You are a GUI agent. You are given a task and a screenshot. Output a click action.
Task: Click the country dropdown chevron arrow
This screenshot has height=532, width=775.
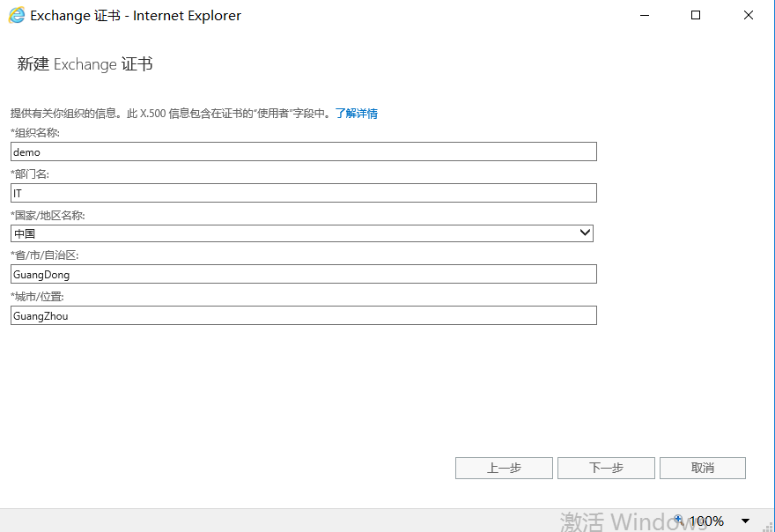(x=584, y=233)
